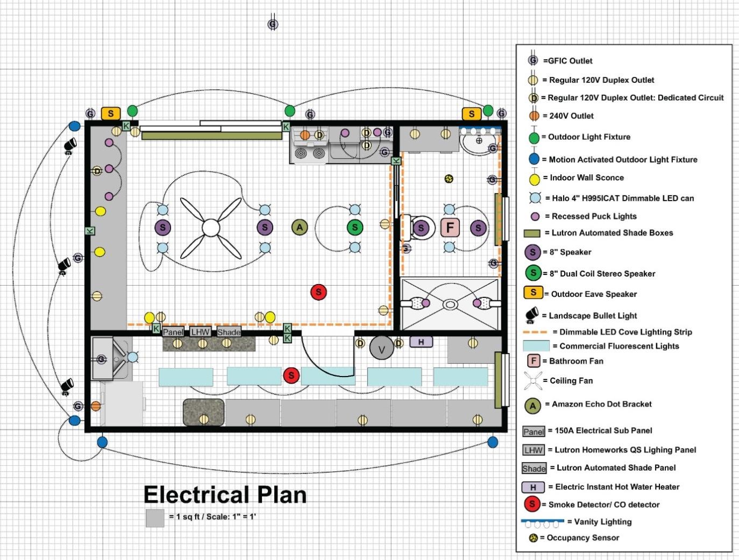
Task: Select the LHW box on the floor plan wall
Action: pyautogui.click(x=200, y=332)
